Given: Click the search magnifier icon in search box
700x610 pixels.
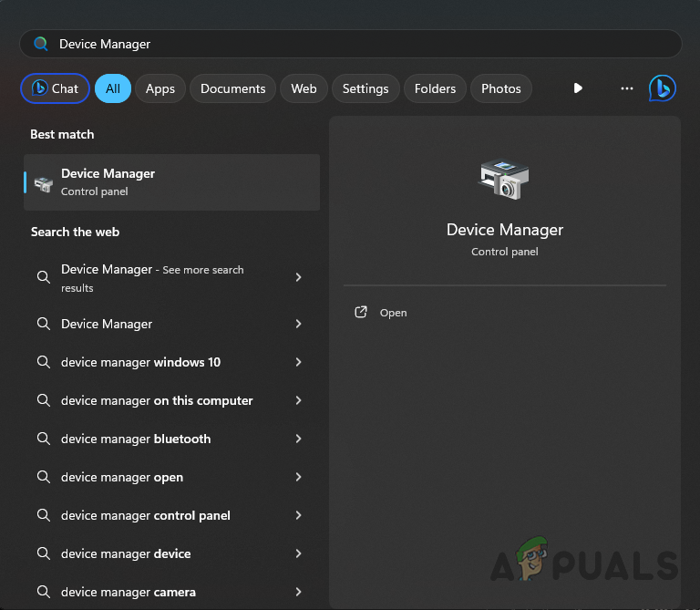Looking at the screenshot, I should coord(41,44).
